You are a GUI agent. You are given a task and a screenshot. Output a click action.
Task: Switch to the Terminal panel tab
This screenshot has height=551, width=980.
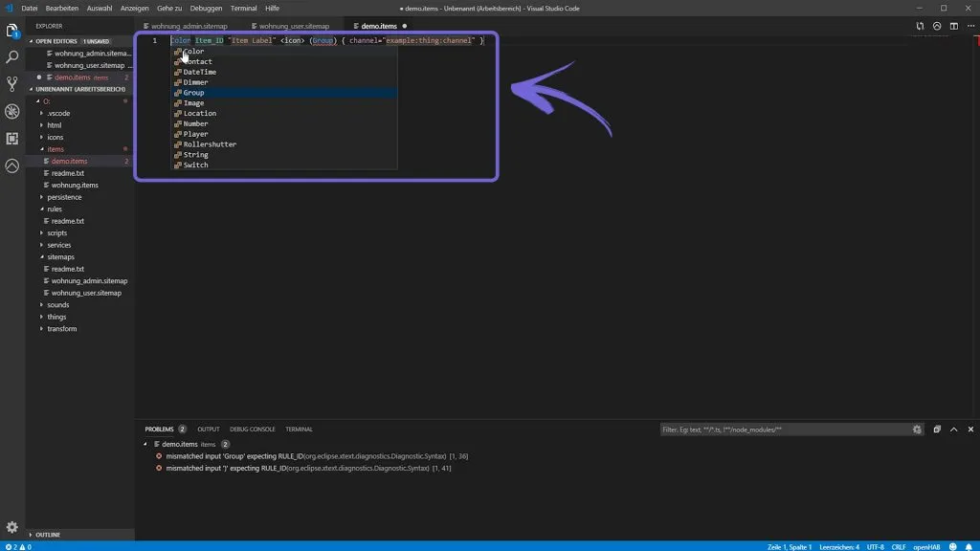(299, 430)
